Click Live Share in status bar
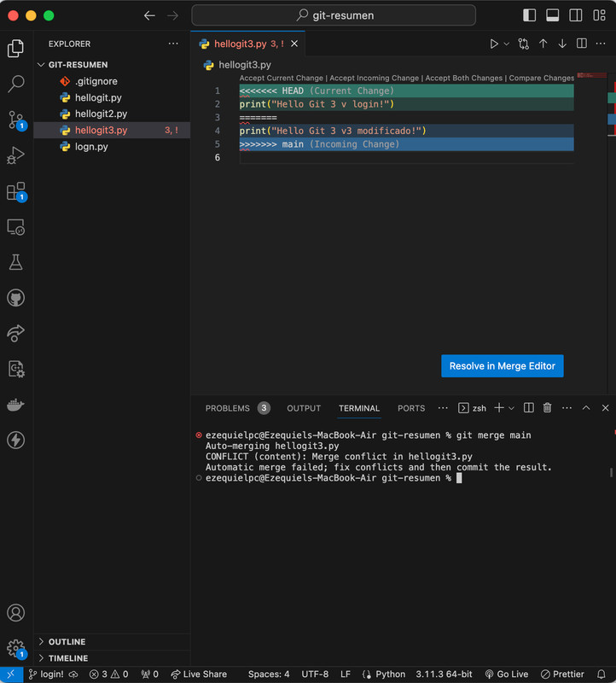616x683 pixels. 199,674
